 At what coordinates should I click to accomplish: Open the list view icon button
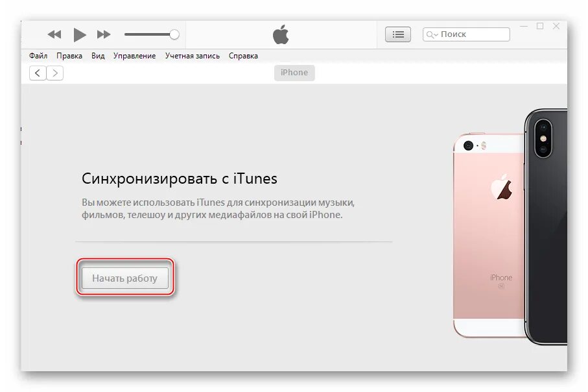pos(398,34)
